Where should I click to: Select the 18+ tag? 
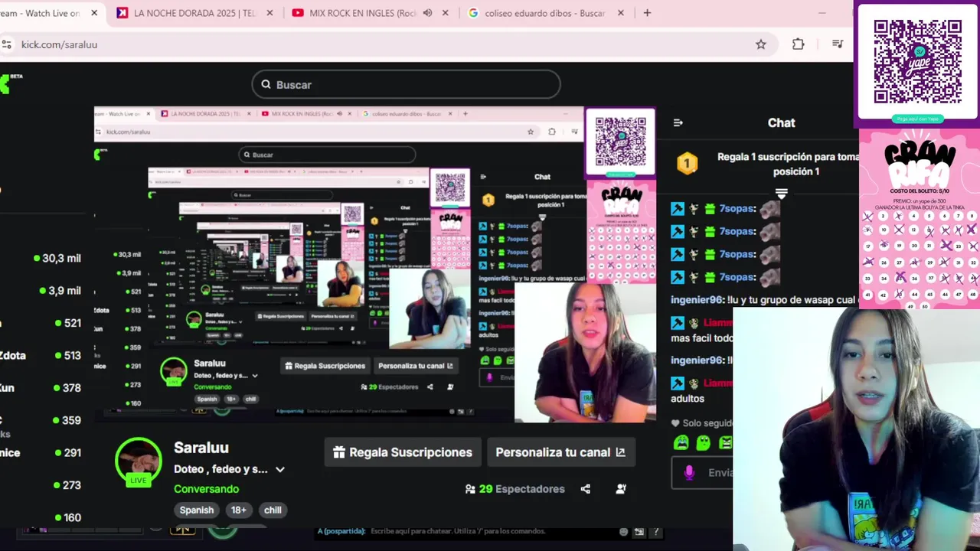click(239, 510)
